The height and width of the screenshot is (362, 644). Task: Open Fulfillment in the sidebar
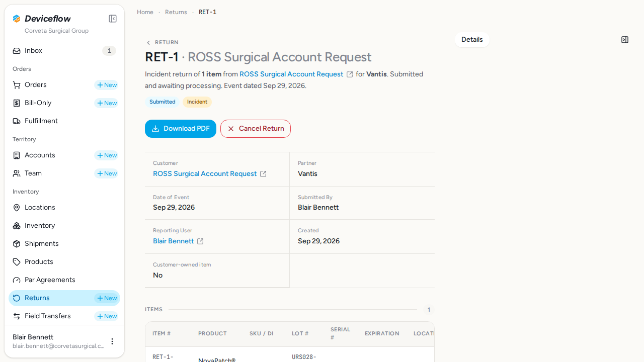click(x=64, y=121)
